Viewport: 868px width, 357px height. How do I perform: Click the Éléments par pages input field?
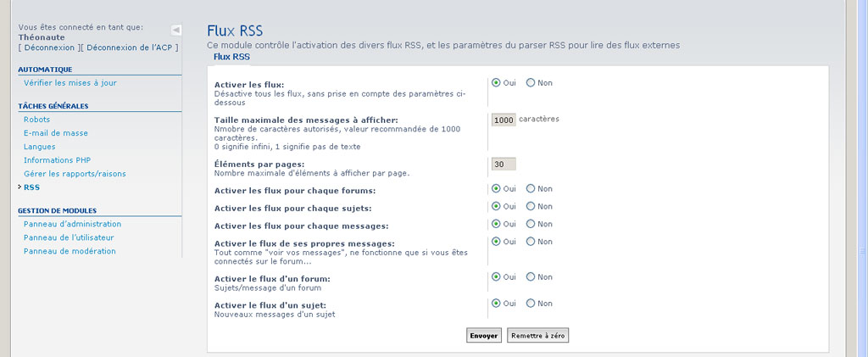(x=504, y=165)
